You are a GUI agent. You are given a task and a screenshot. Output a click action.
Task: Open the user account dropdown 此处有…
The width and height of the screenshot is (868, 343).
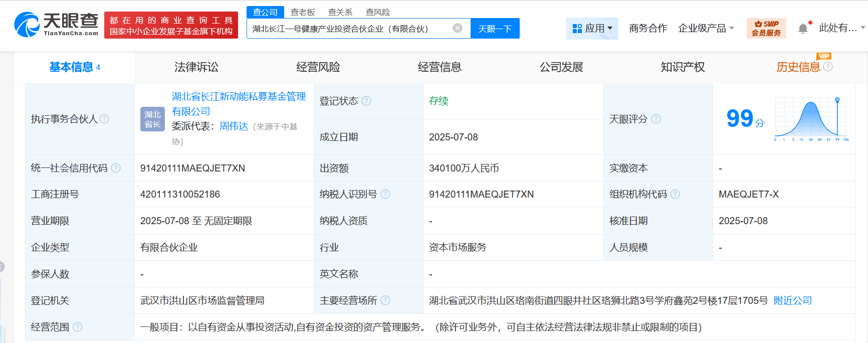pyautogui.click(x=842, y=28)
